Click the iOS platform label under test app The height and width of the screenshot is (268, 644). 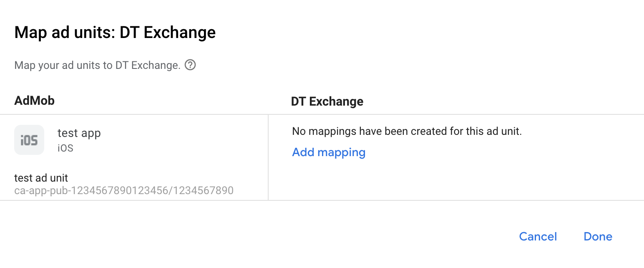pyautogui.click(x=65, y=148)
